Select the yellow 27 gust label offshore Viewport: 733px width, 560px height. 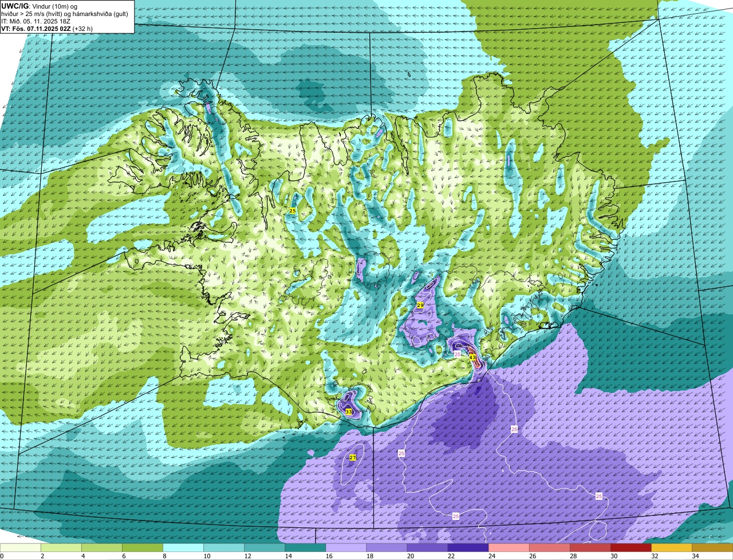coord(353,458)
